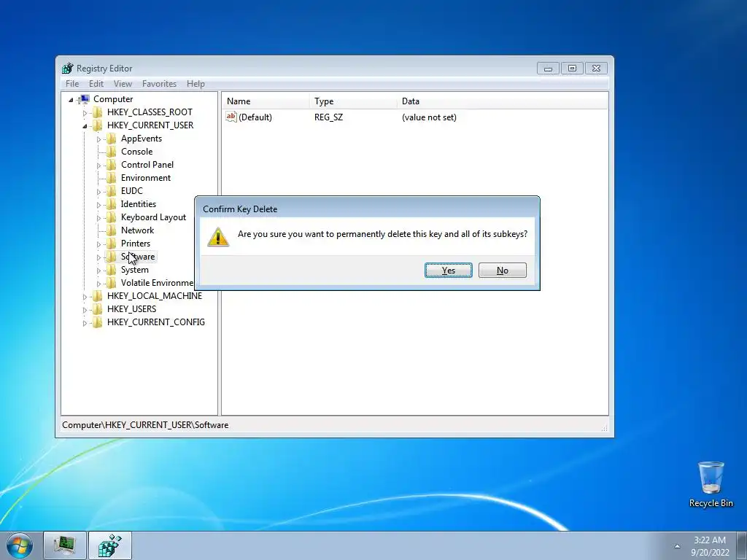Expand HKEY_CURRENT_CONFIG hive
This screenshot has width=747, height=560.
(85, 322)
